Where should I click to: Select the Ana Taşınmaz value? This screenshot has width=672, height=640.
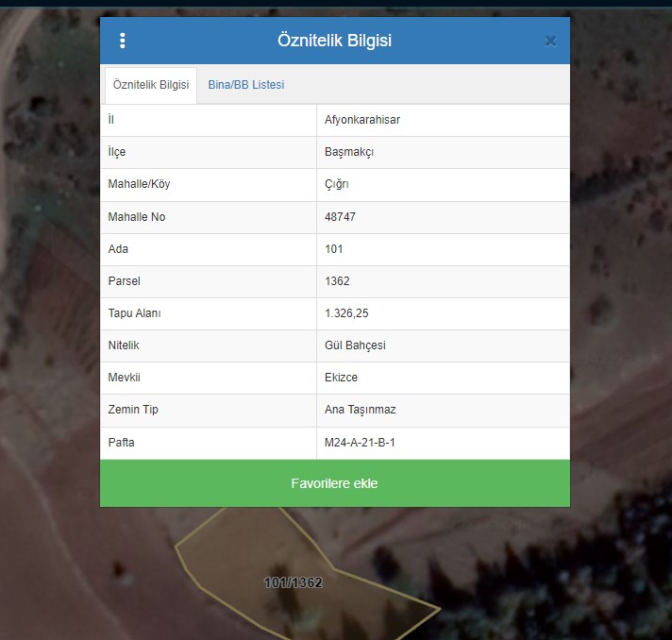coord(361,410)
